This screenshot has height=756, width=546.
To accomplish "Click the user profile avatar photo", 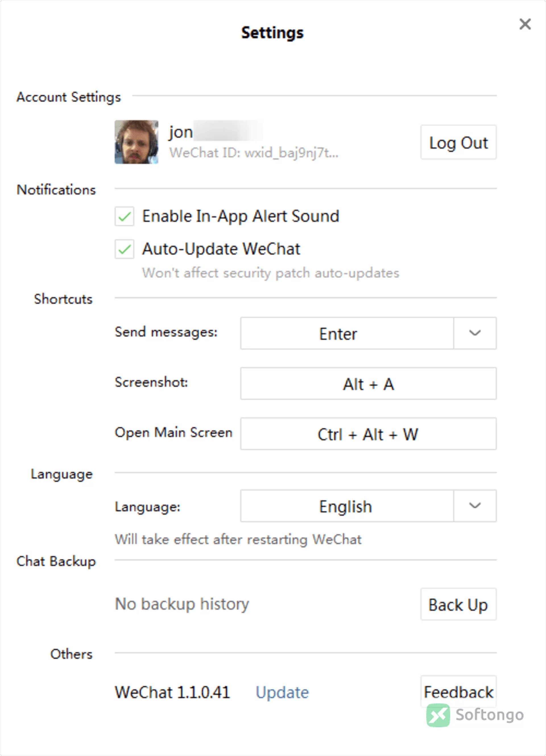I will coord(136,142).
